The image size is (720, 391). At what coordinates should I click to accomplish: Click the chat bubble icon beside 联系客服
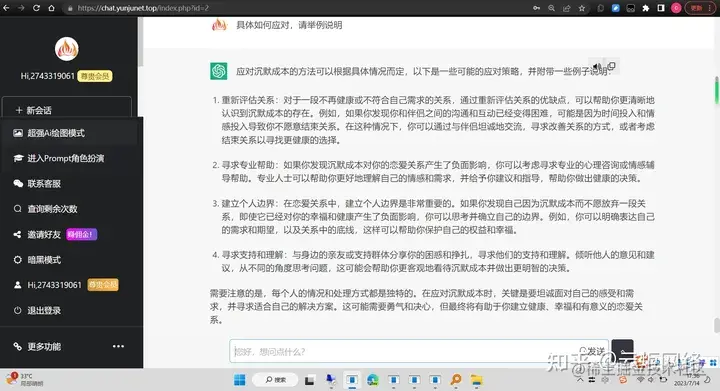click(18, 184)
